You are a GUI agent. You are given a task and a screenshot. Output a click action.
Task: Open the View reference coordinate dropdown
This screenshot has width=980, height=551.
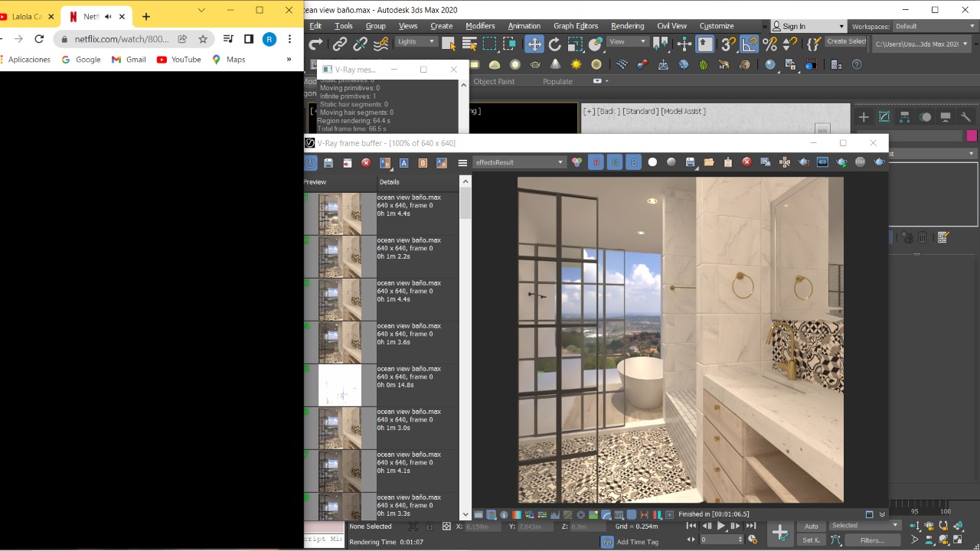pyautogui.click(x=627, y=42)
